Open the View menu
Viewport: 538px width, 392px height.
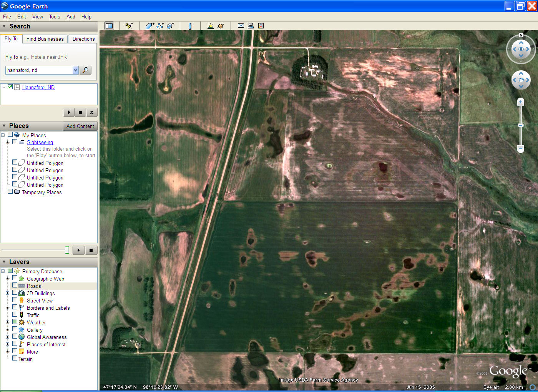(38, 17)
